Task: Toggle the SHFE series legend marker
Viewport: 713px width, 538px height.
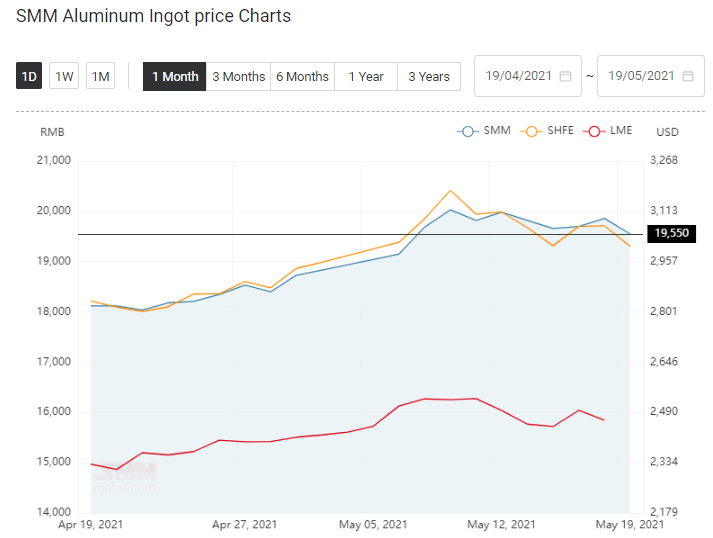Action: 531,131
